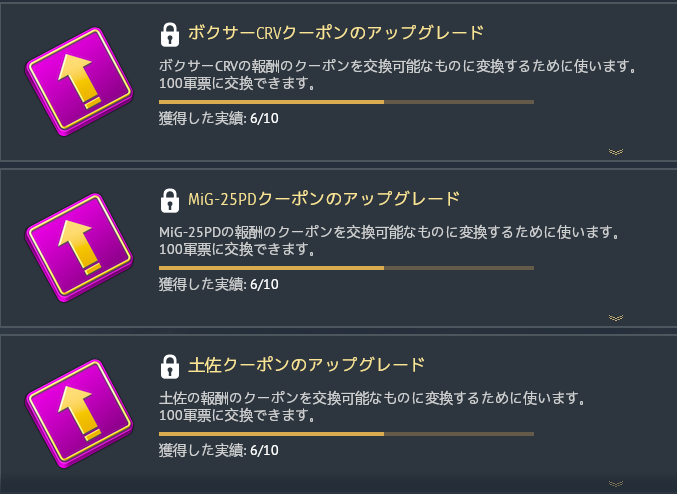Click the lock icon beside ボクサーCRVクーポン title

pos(170,35)
